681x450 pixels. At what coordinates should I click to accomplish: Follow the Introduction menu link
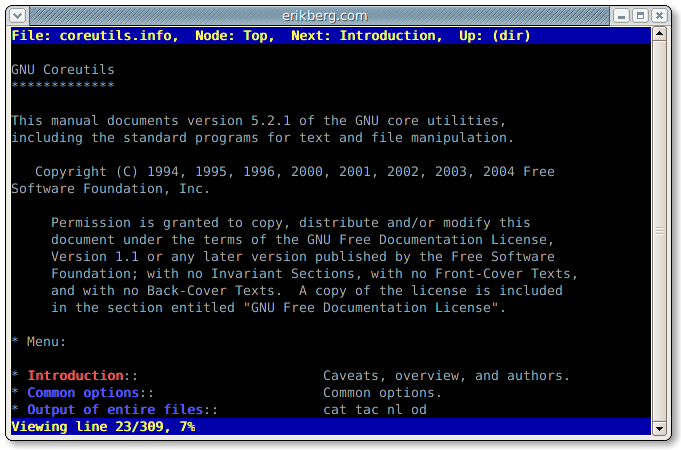[x=76, y=375]
